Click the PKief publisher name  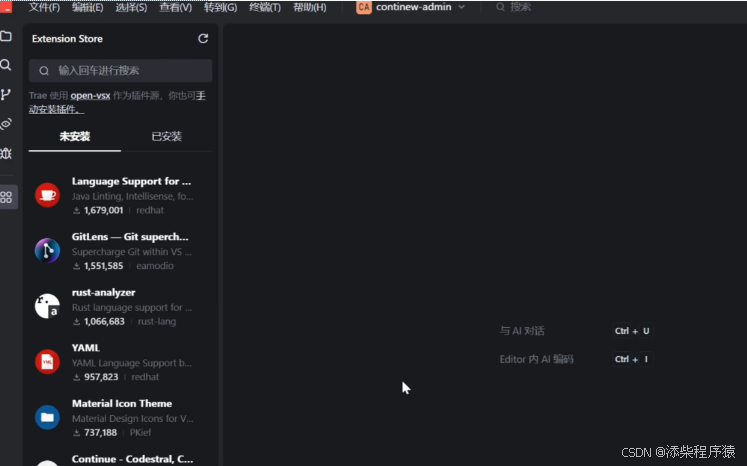pos(140,433)
